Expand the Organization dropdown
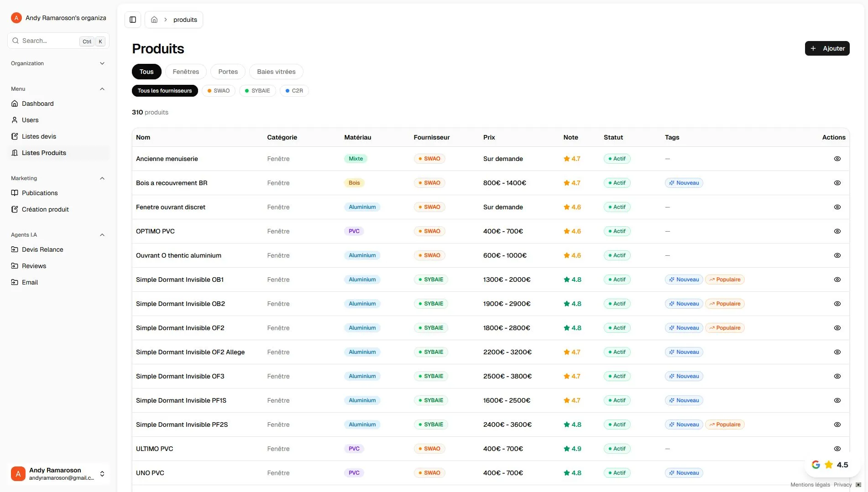 pyautogui.click(x=102, y=63)
